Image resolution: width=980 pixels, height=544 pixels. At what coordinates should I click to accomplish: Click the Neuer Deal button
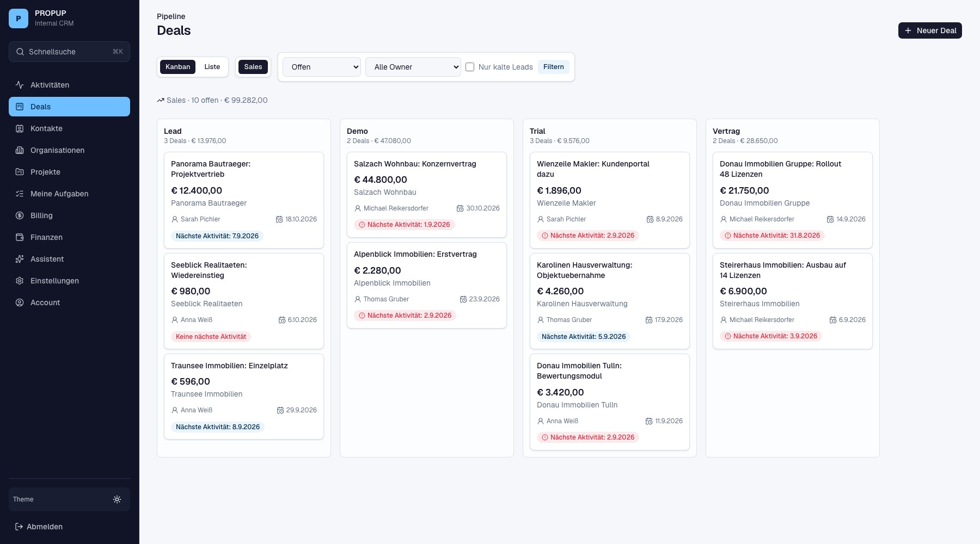click(930, 30)
